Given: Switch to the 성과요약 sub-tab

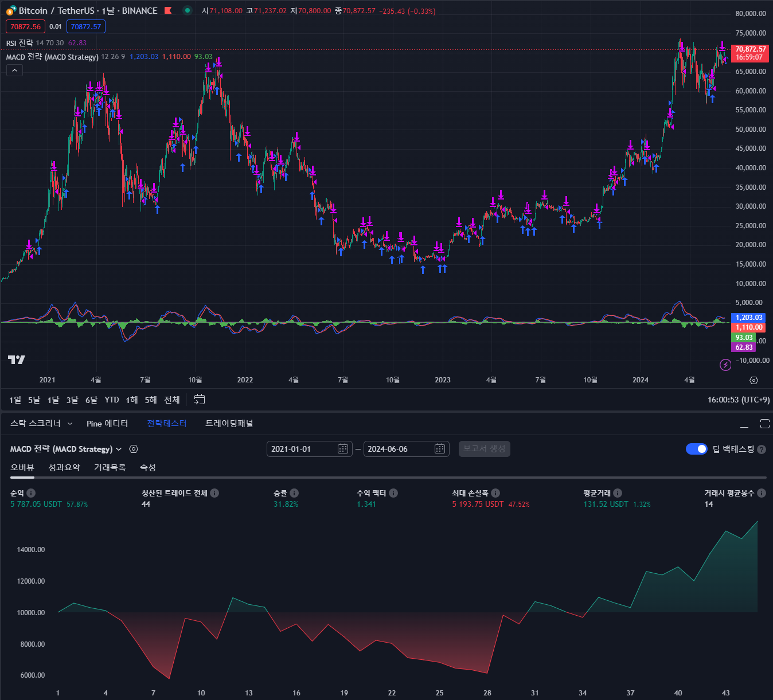Looking at the screenshot, I should click(x=64, y=468).
